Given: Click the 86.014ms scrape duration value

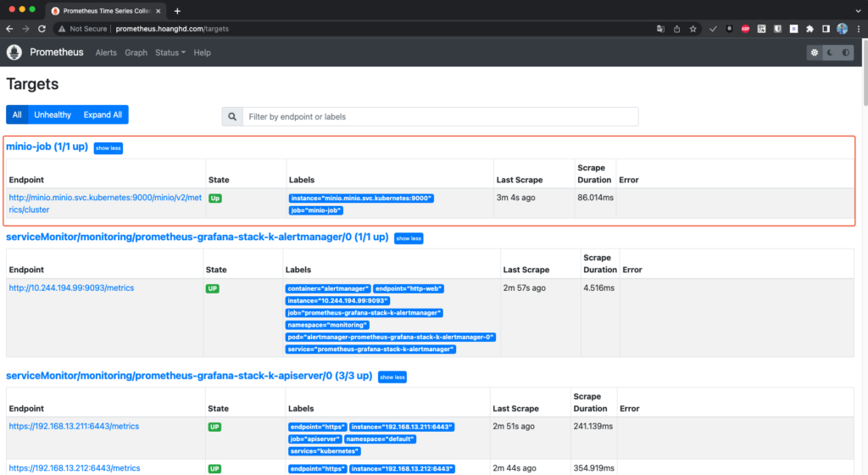Looking at the screenshot, I should click(x=595, y=198).
